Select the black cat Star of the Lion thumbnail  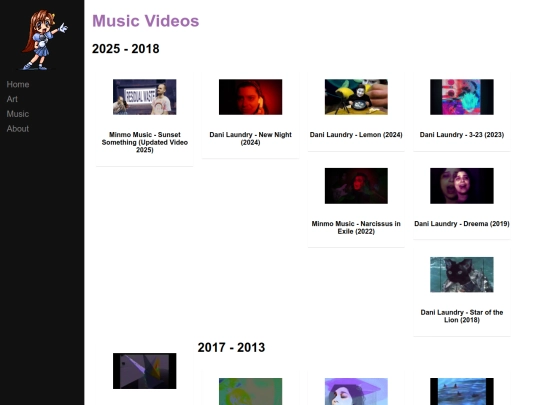462,275
